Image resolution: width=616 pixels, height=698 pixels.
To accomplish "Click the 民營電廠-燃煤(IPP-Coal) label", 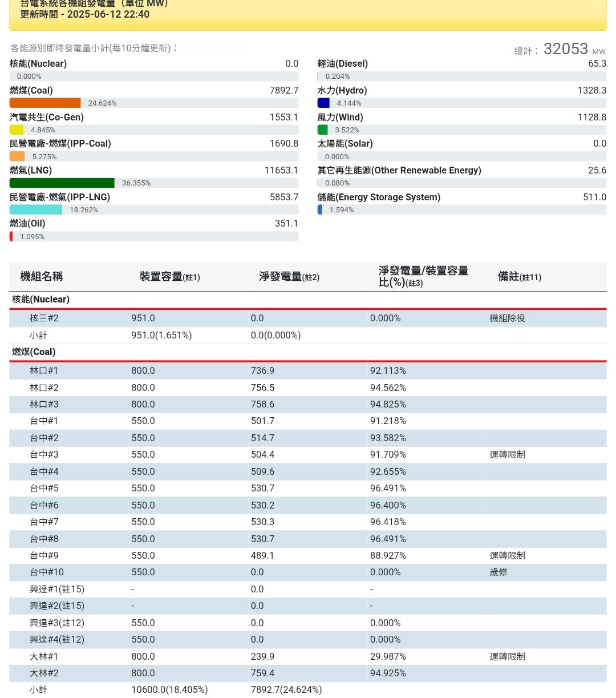I will pos(60,144).
